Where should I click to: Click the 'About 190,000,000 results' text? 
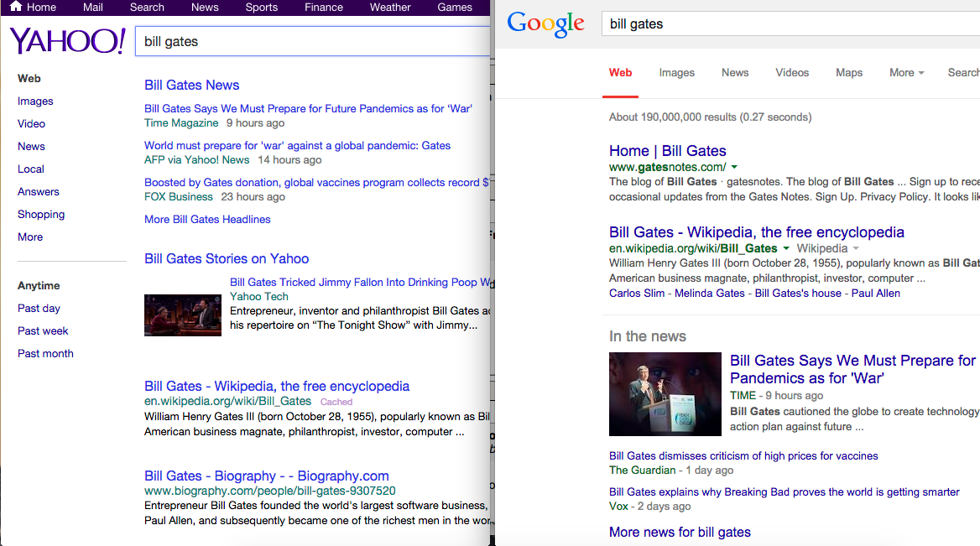710,117
